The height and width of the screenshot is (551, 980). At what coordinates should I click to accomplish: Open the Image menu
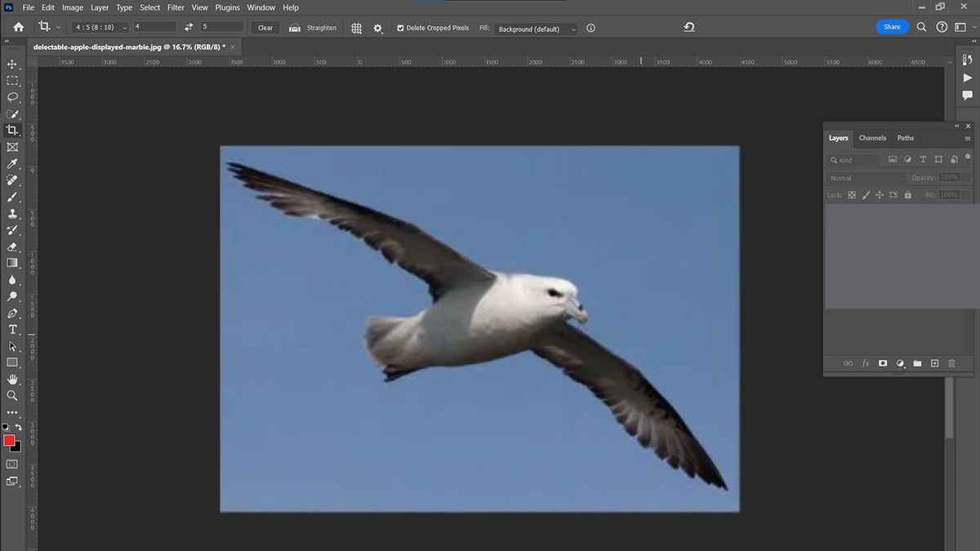(x=73, y=7)
